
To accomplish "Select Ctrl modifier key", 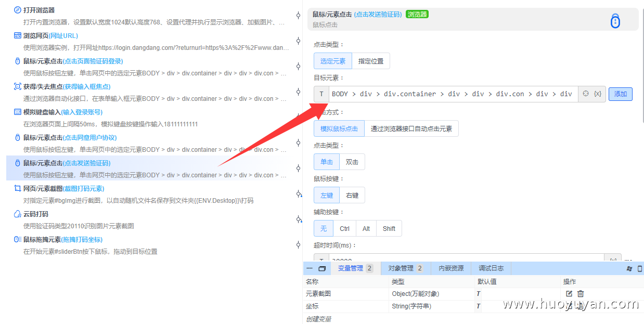I will point(345,228).
